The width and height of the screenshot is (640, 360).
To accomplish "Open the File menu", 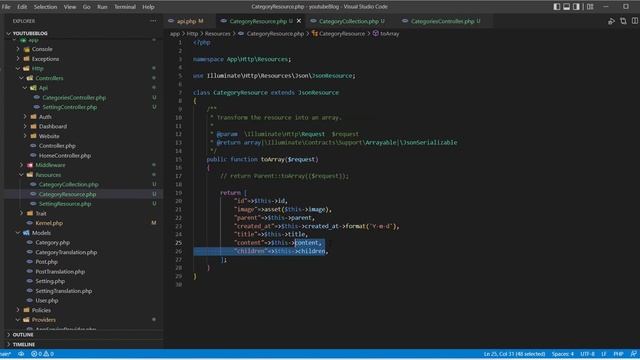I will (6, 7).
